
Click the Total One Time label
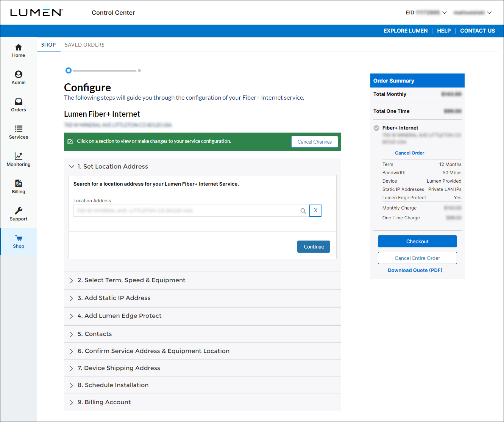point(392,111)
